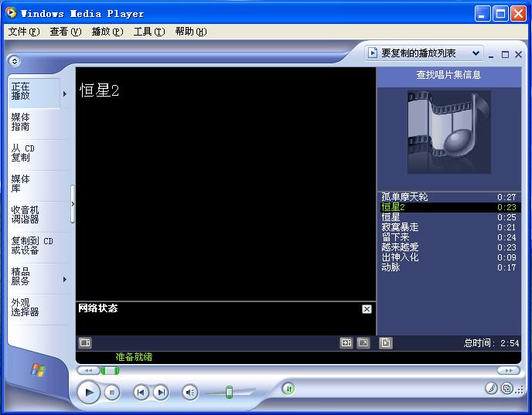Click the Play button
532x415 pixels.
pyautogui.click(x=89, y=393)
